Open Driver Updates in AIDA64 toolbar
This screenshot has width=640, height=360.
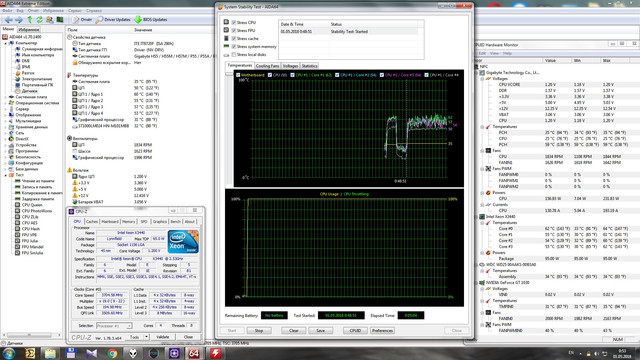pyautogui.click(x=113, y=20)
